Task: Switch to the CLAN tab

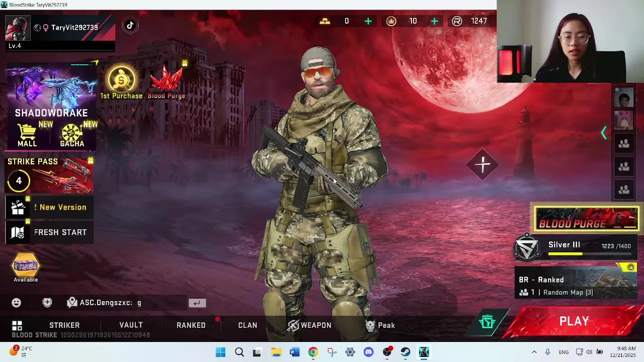Action: pos(248,325)
